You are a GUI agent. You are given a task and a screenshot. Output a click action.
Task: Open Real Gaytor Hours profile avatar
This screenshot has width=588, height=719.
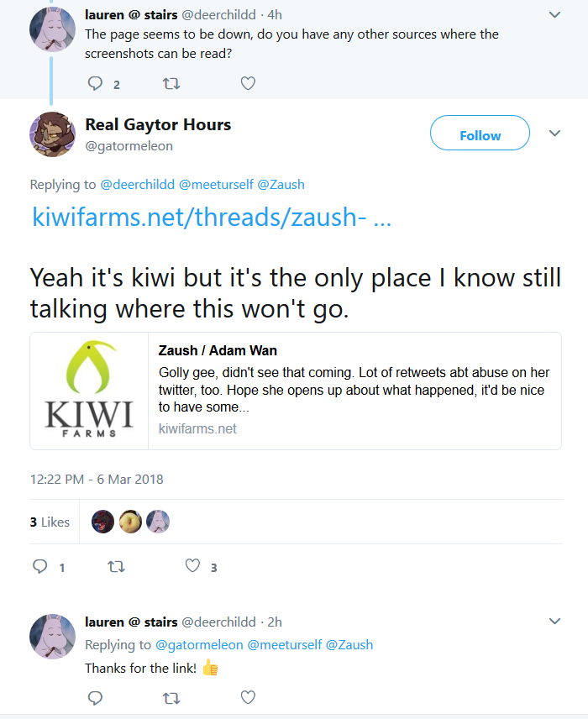pyautogui.click(x=52, y=134)
